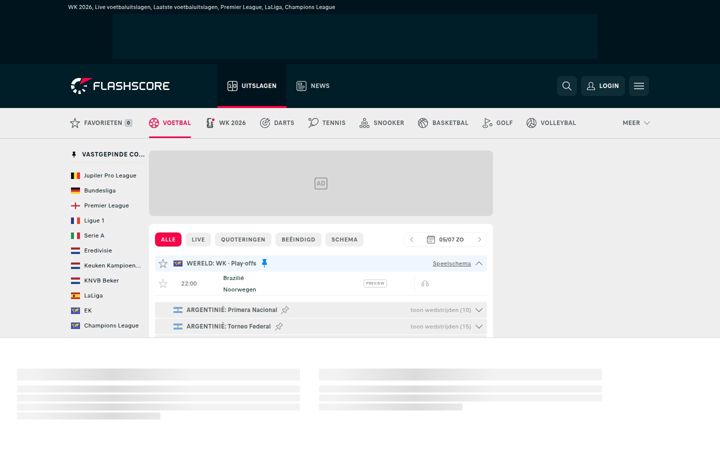Pin Argentinië Primera Nacional league
This screenshot has height=450, width=720.
point(285,310)
